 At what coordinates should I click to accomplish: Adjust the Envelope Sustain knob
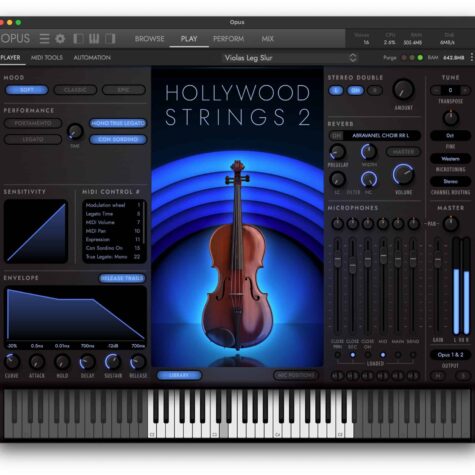click(x=113, y=362)
